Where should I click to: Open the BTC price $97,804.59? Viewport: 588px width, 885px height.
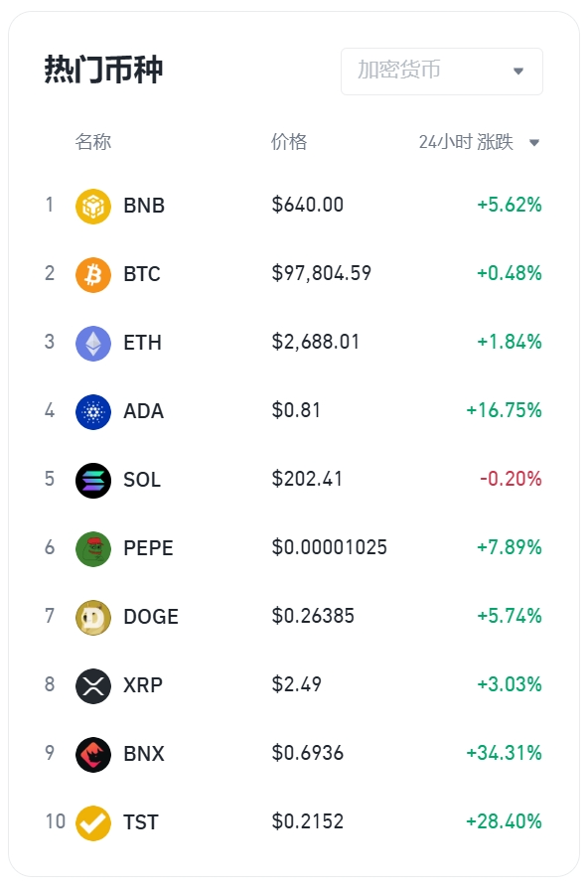[x=322, y=274]
